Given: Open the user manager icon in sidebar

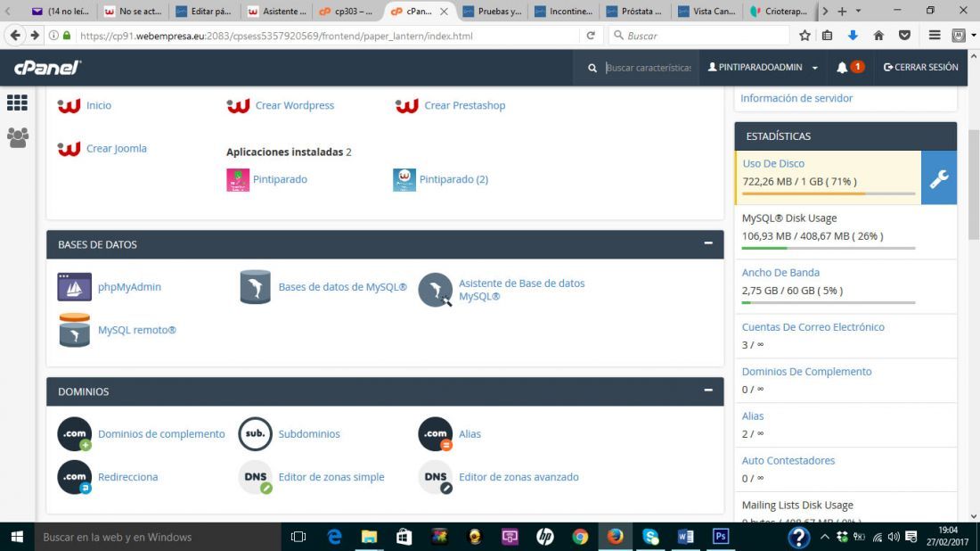Looking at the screenshot, I should [18, 137].
